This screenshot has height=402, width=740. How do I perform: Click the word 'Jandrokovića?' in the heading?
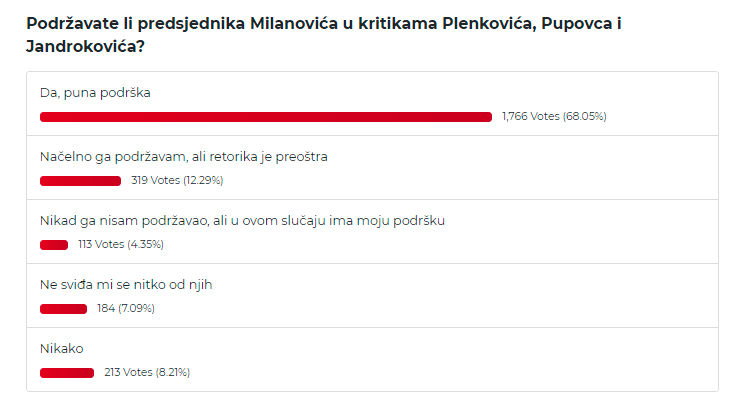[85, 46]
